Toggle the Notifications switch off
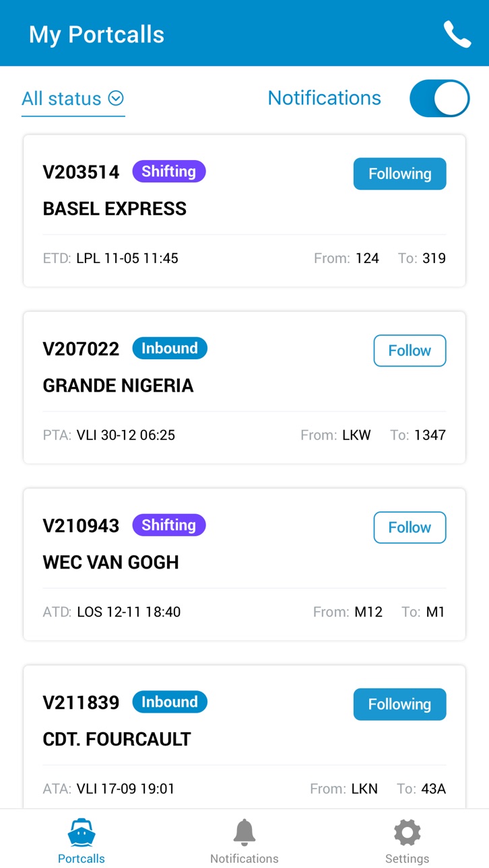This screenshot has width=489, height=868. tap(439, 98)
